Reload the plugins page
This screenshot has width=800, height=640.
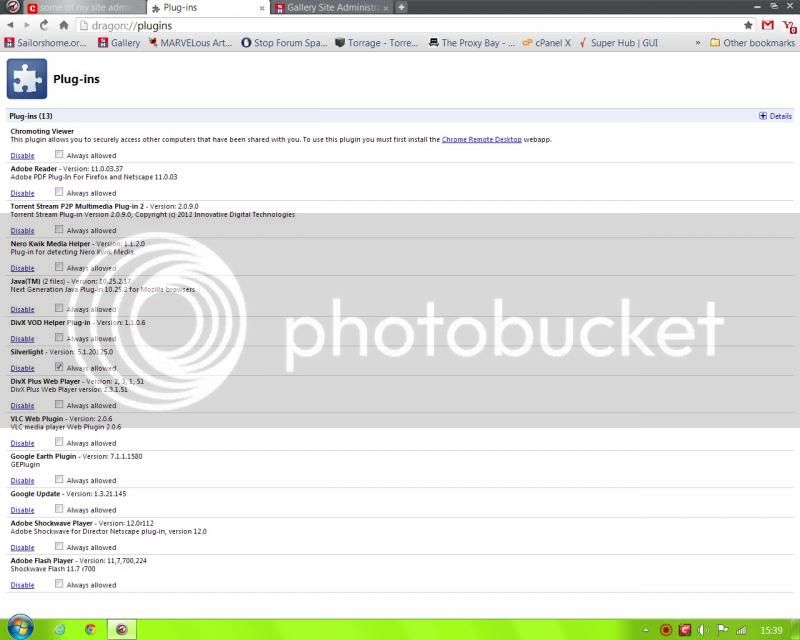(x=44, y=25)
